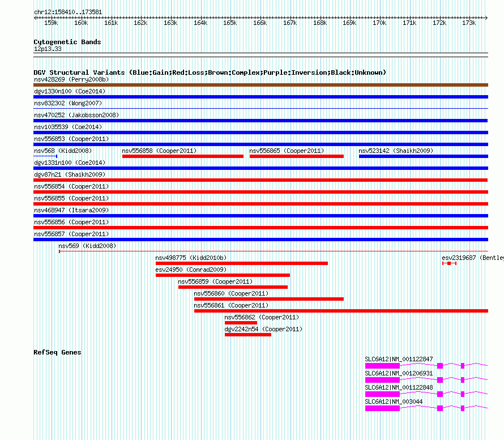Screen dimensions: 504x440
Task: Click nsv556859 (Cooper2011) label
Action: 215,281
